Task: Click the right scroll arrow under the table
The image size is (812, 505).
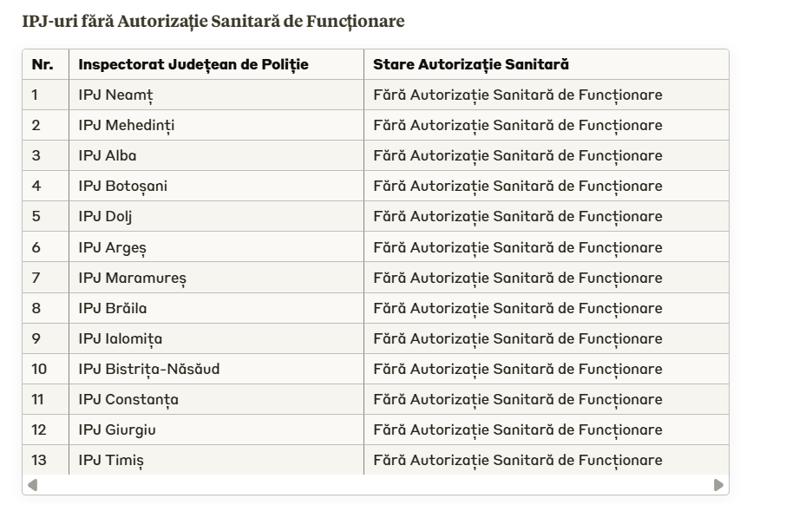Action: tap(718, 485)
